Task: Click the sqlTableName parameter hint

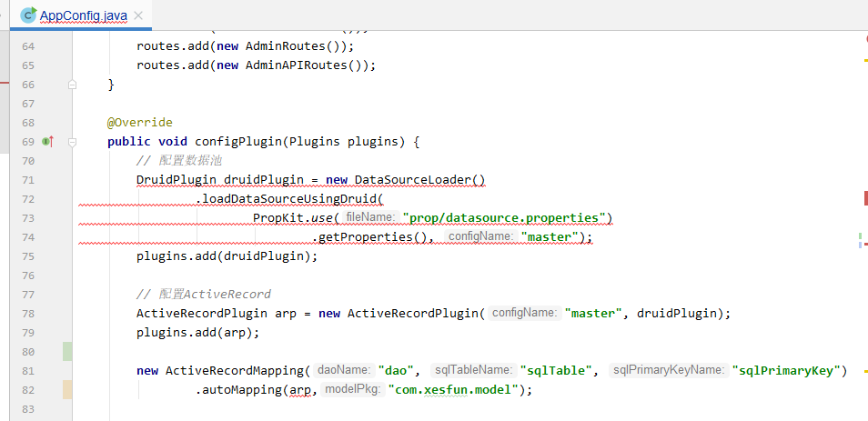Action: pos(473,370)
